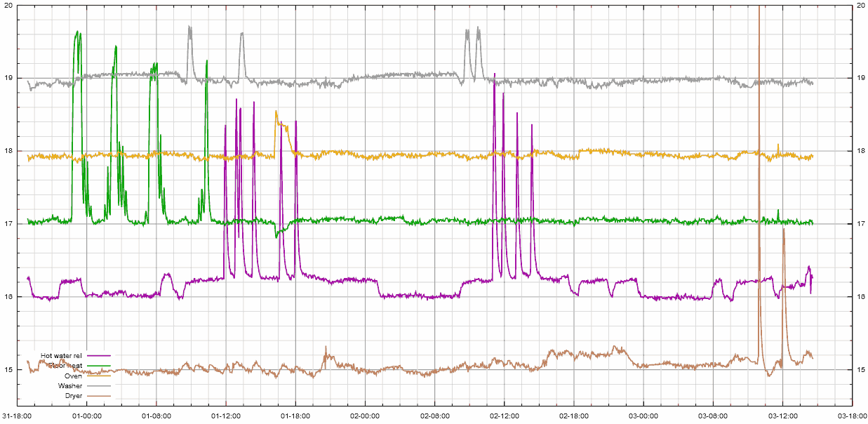The width and height of the screenshot is (868, 424).
Task: Click the gray Washer legend line sample
Action: pyautogui.click(x=99, y=386)
